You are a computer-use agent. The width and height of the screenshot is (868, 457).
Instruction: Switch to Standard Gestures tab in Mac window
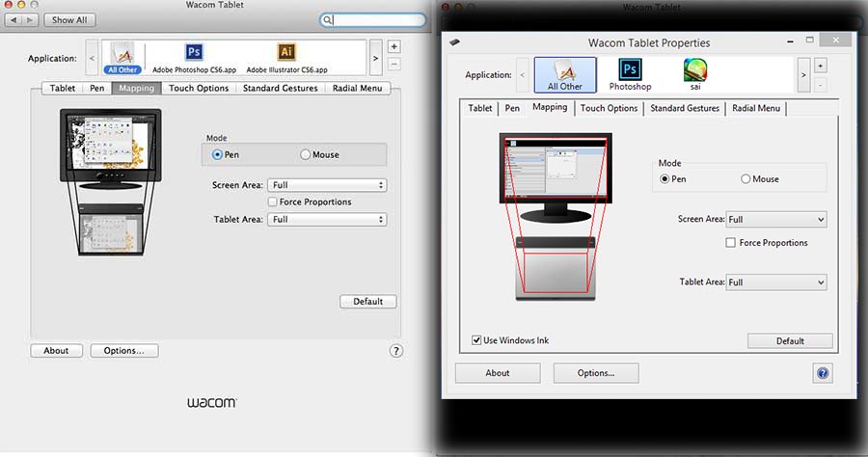point(280,88)
